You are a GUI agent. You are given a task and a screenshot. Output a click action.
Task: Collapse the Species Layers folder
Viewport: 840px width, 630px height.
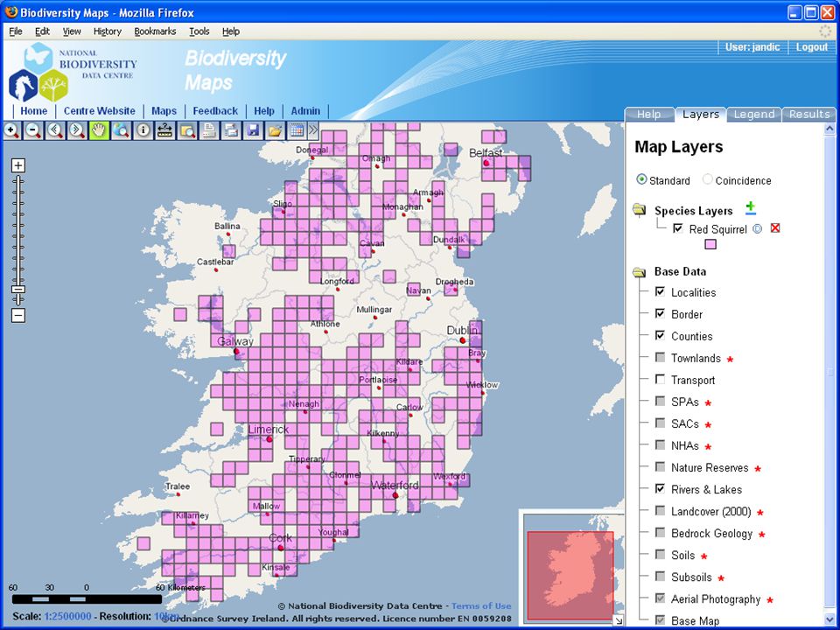(639, 209)
